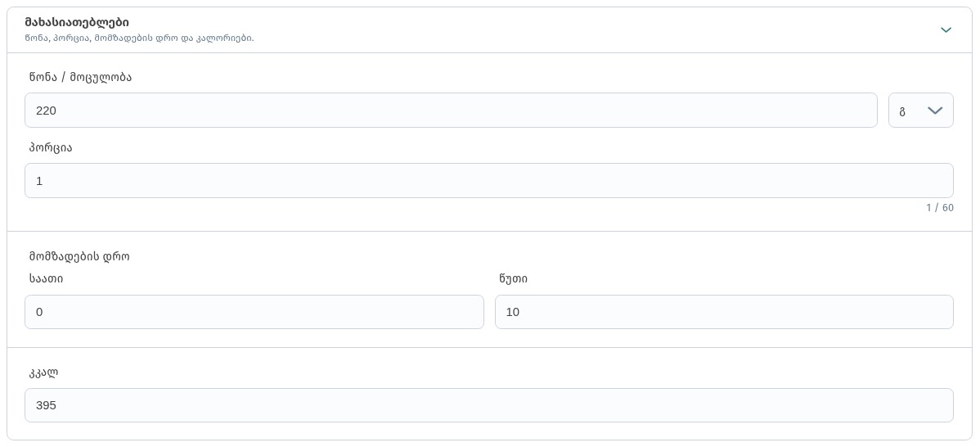Image resolution: width=980 pixels, height=447 pixels.
Task: Click into the პორცია input field
Action: pyautogui.click(x=488, y=181)
